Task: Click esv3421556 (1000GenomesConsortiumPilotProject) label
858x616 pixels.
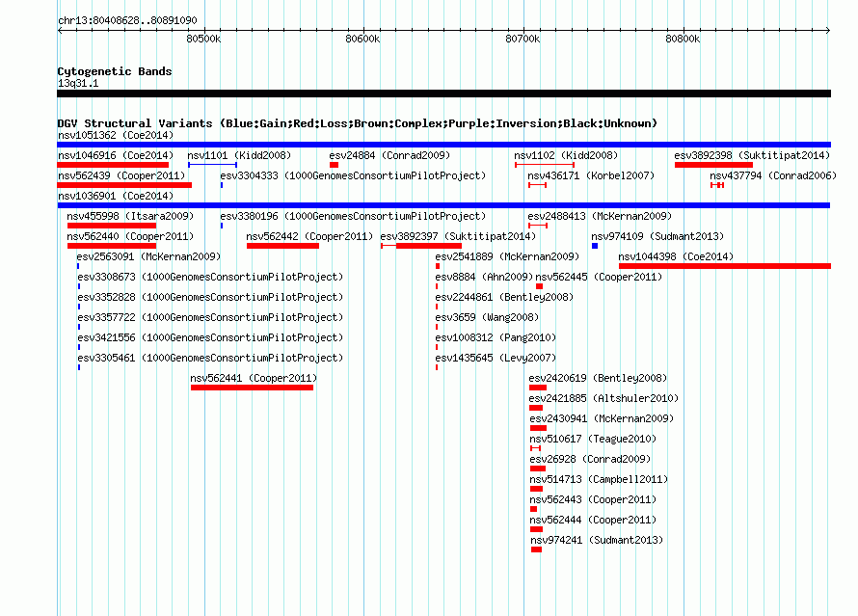Action: (x=210, y=337)
